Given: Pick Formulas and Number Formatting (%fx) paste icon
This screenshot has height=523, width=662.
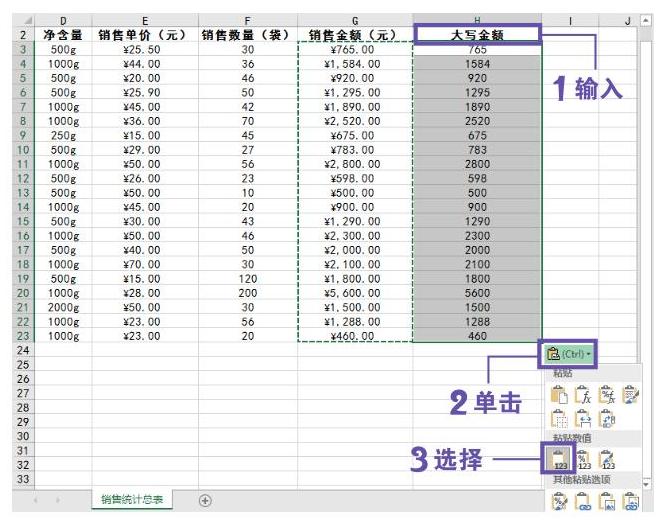Looking at the screenshot, I should click(x=607, y=395).
